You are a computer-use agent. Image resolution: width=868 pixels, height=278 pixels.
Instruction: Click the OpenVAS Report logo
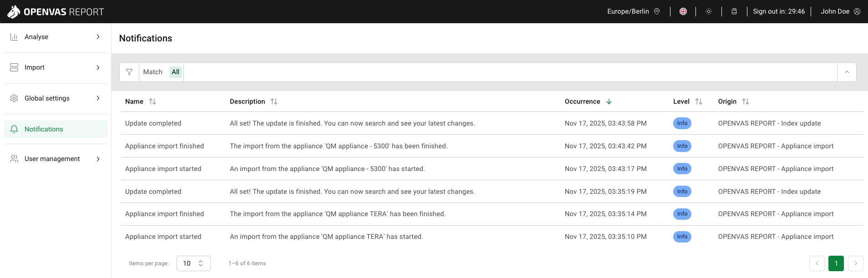(56, 12)
